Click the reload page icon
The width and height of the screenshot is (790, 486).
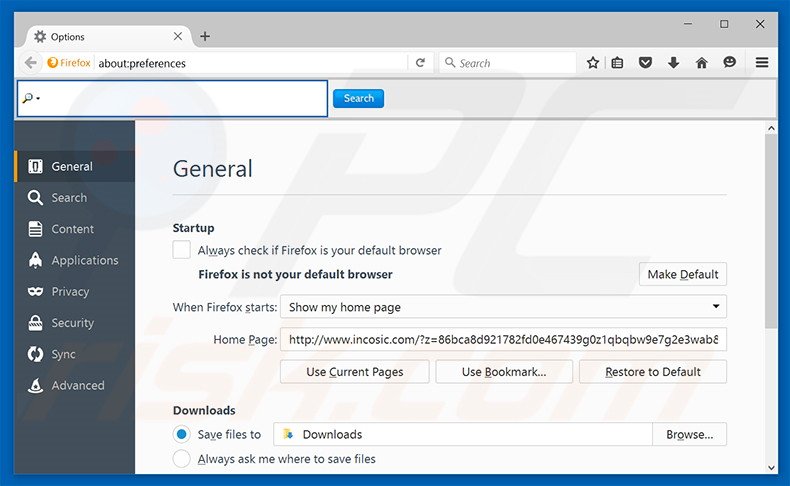[421, 63]
